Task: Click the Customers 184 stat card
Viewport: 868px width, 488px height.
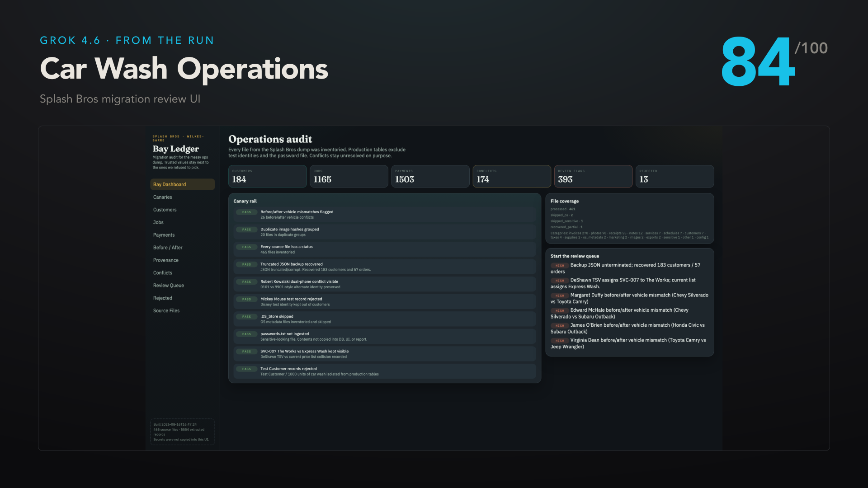Action: pos(267,176)
